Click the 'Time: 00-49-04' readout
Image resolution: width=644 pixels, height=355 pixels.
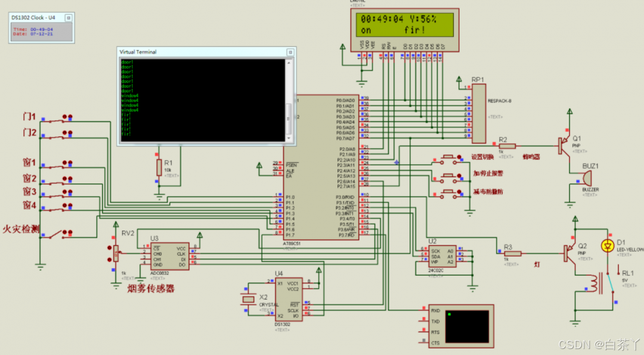33,30
